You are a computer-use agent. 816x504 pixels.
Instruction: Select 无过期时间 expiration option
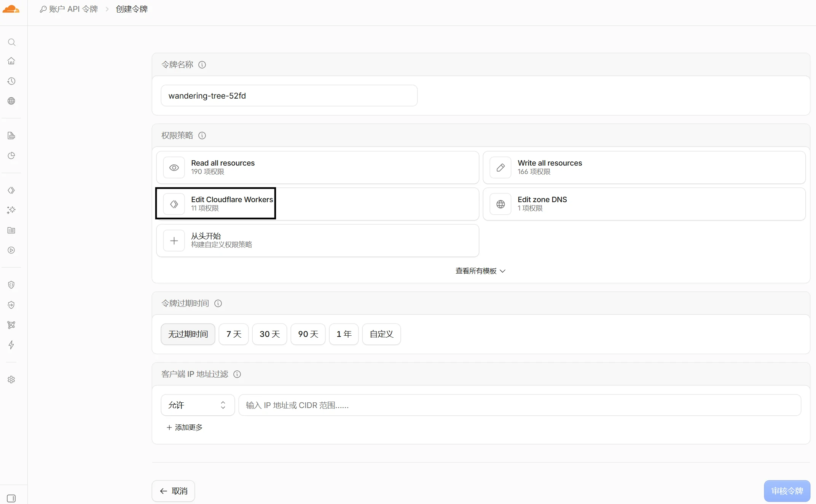tap(188, 334)
